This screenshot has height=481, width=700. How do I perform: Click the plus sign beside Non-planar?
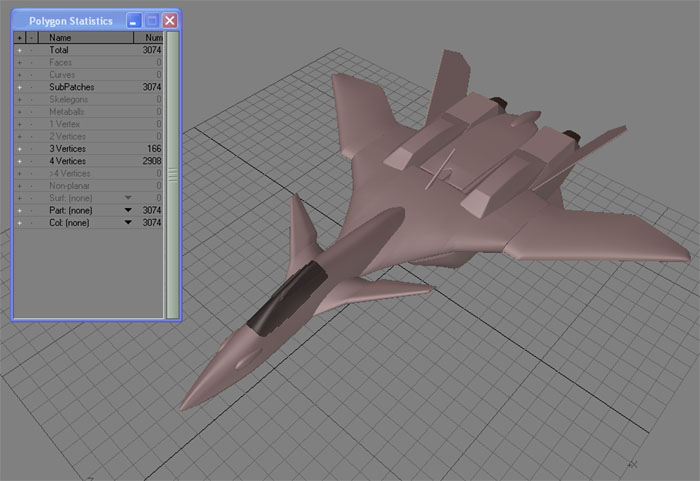point(20,186)
